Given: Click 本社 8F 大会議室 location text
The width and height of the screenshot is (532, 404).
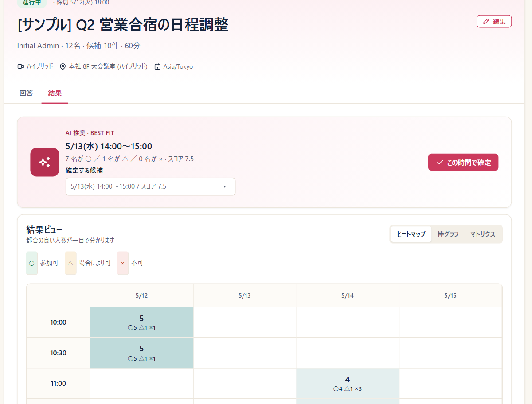Looking at the screenshot, I should tap(108, 66).
